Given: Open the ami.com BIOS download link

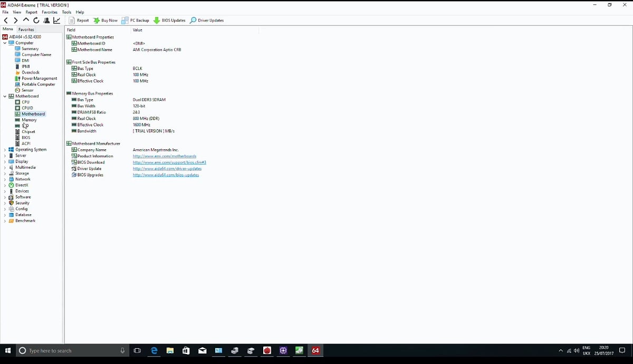Looking at the screenshot, I should pos(169,162).
